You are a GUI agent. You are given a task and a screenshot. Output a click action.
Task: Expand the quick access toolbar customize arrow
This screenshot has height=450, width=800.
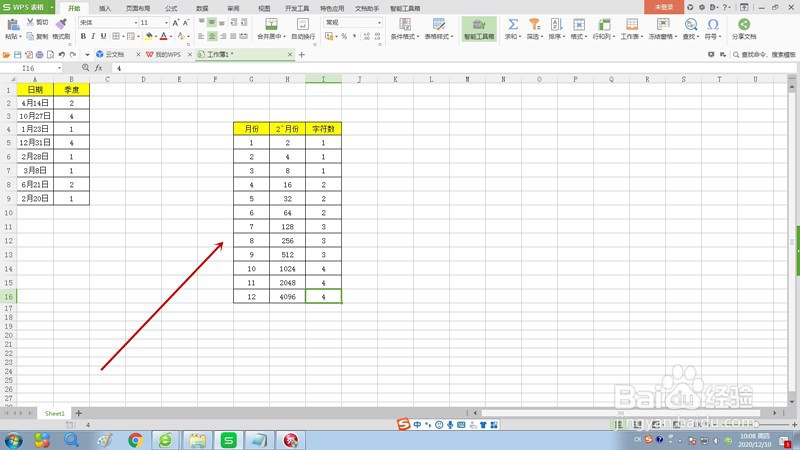click(x=87, y=55)
